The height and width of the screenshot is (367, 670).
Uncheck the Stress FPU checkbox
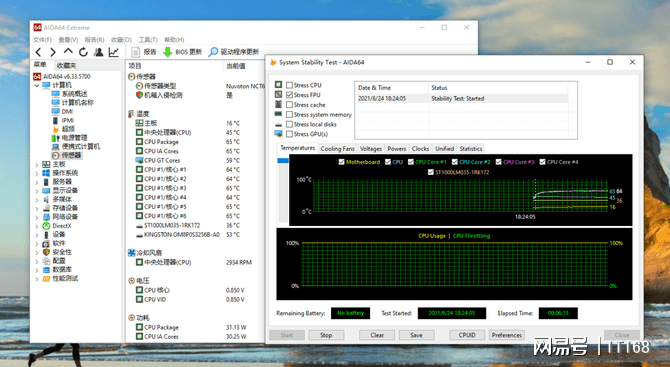(290, 95)
